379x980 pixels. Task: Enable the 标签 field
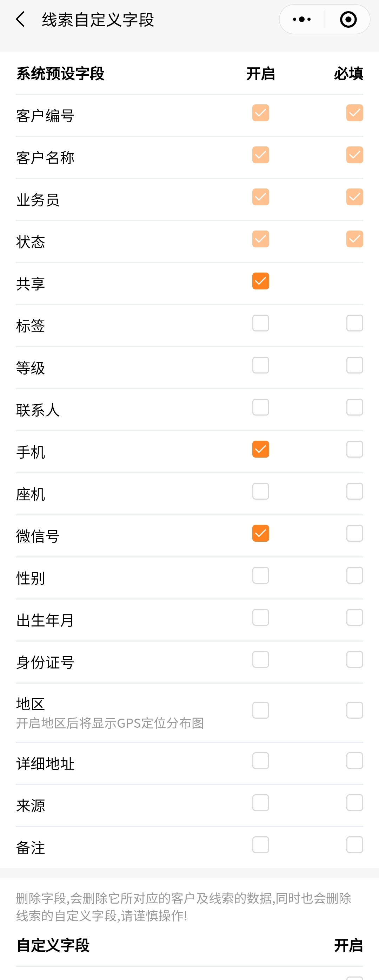pos(260,323)
